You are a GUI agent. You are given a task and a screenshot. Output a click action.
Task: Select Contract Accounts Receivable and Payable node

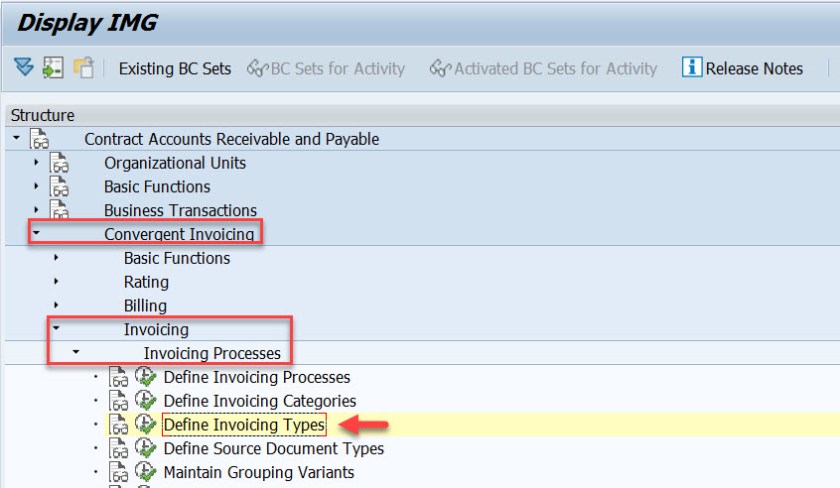point(231,140)
